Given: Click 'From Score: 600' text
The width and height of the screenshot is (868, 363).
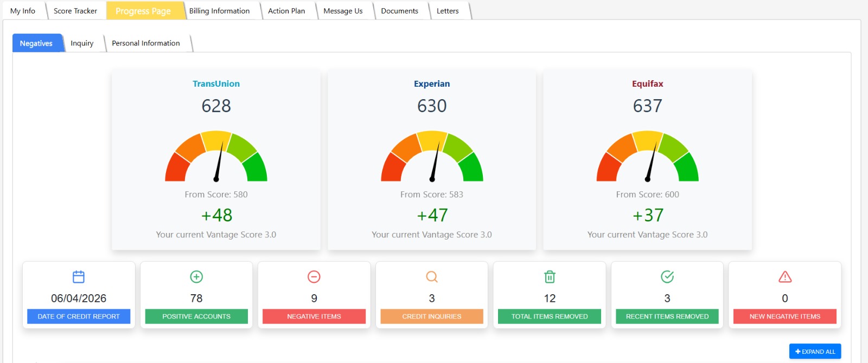Looking at the screenshot, I should tap(648, 195).
